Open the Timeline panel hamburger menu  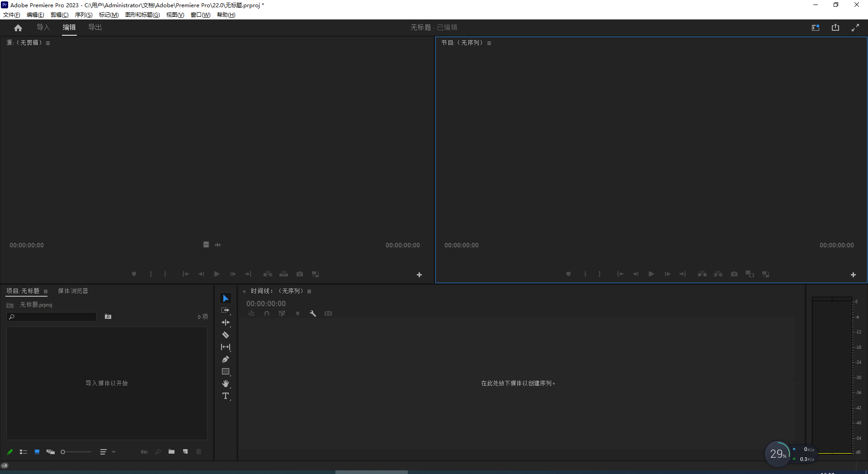click(309, 291)
